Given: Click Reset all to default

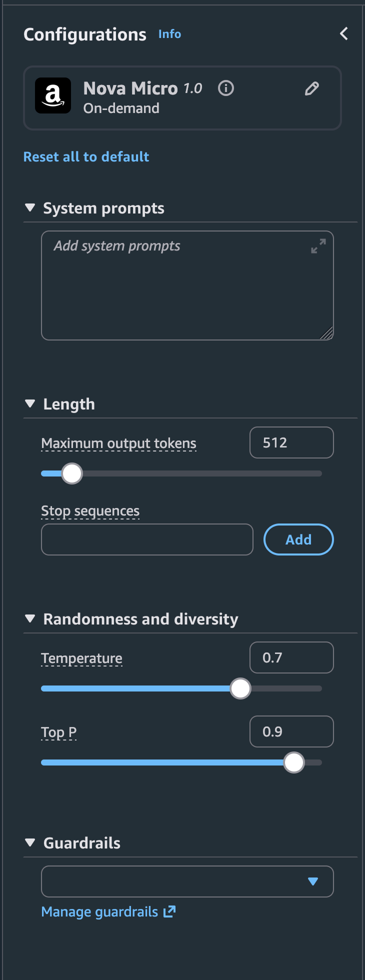Looking at the screenshot, I should point(86,157).
